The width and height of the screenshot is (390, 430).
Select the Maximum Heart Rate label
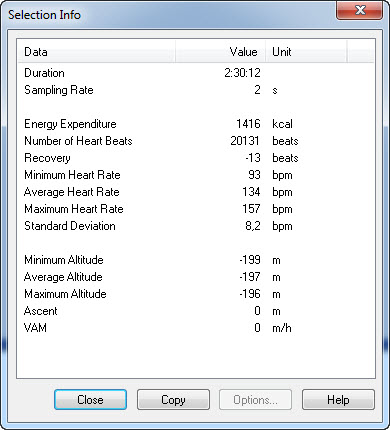[74, 209]
